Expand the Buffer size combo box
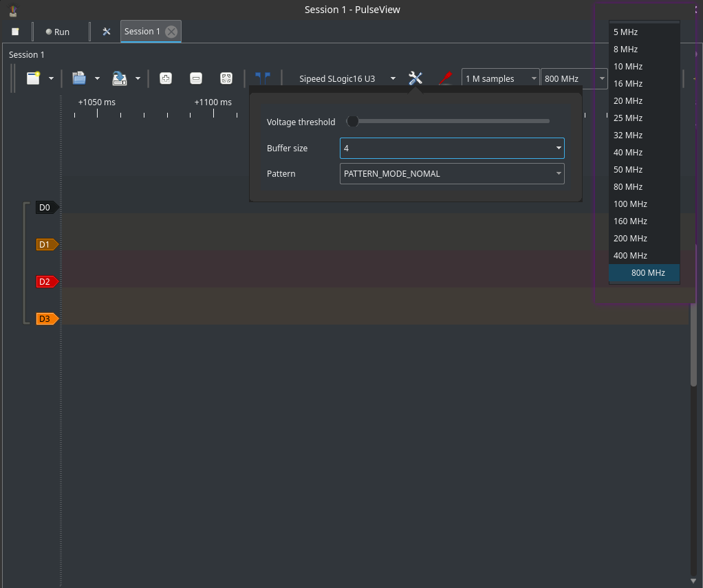Image resolution: width=703 pixels, height=588 pixels. [452, 148]
